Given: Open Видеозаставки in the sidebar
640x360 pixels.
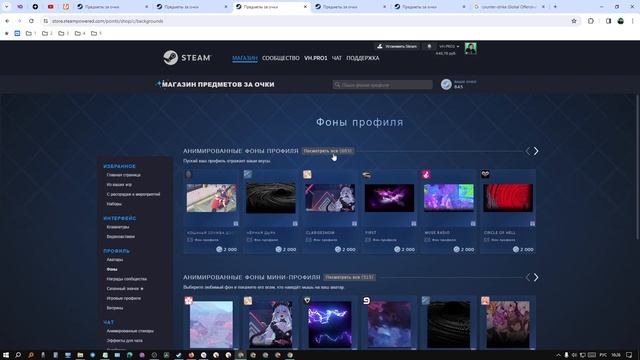Looking at the screenshot, I should click(120, 236).
